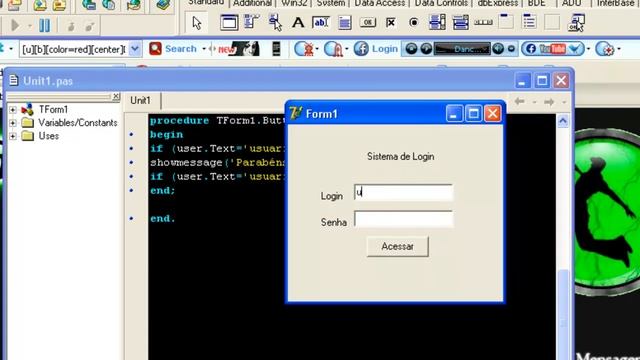This screenshot has height=360, width=640.
Task: Select the ScrollBar component icon
Action: (x=483, y=22)
